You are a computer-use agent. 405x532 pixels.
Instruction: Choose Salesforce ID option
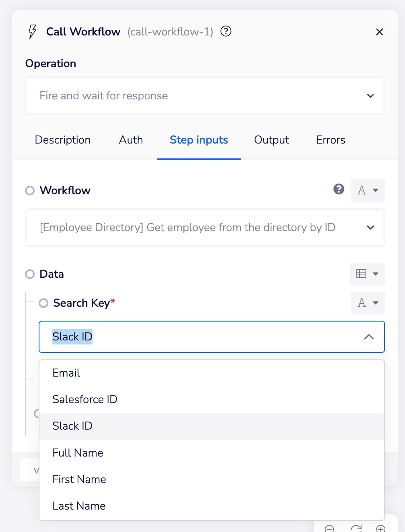(85, 399)
